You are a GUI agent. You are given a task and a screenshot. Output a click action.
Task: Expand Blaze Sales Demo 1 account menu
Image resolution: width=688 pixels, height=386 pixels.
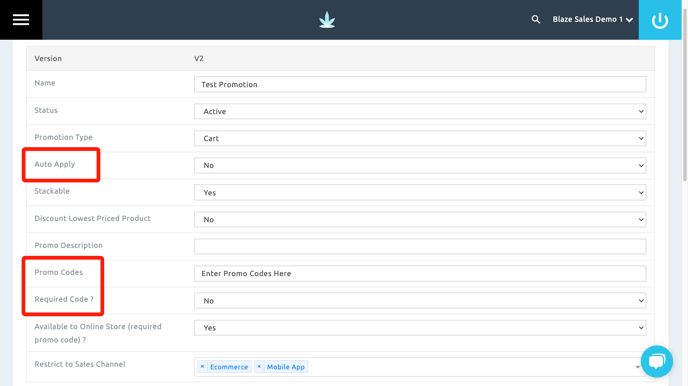coord(592,19)
